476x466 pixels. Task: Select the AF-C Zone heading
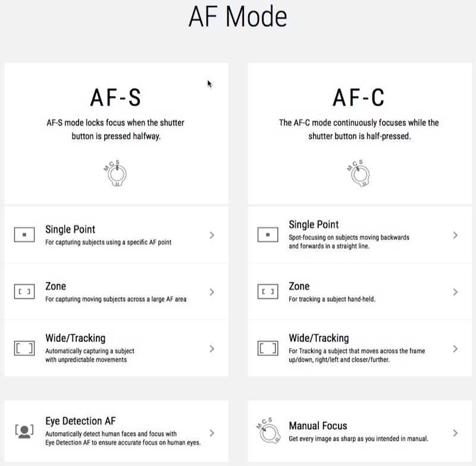click(299, 286)
